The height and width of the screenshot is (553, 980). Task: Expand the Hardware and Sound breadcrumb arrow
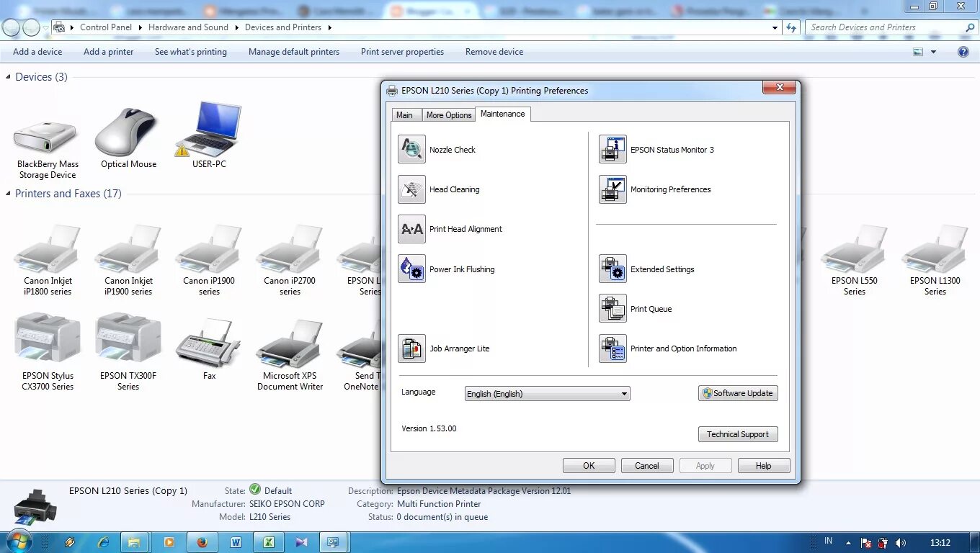pyautogui.click(x=236, y=27)
